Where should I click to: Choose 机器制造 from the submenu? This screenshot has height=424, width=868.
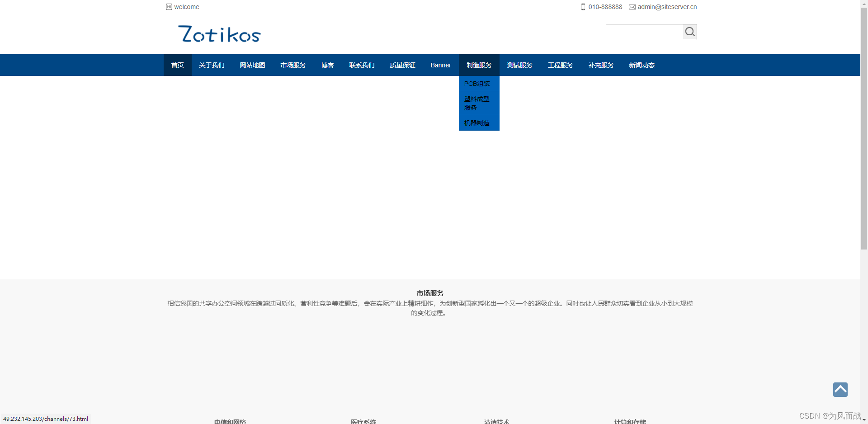click(x=479, y=123)
